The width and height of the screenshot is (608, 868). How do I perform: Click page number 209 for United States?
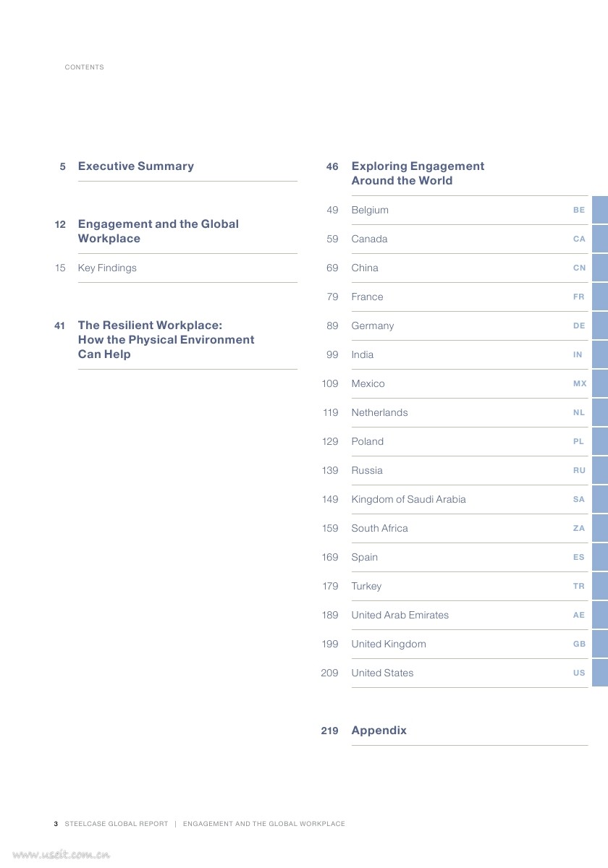329,673
